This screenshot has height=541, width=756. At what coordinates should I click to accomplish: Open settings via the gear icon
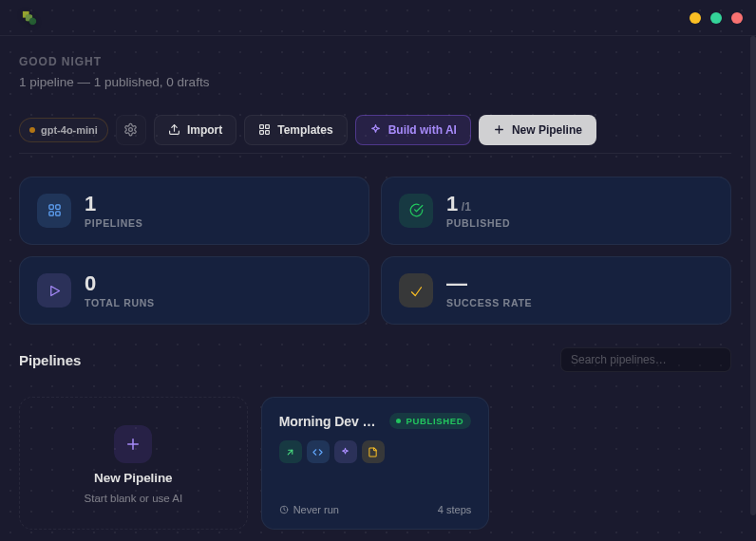(131, 130)
